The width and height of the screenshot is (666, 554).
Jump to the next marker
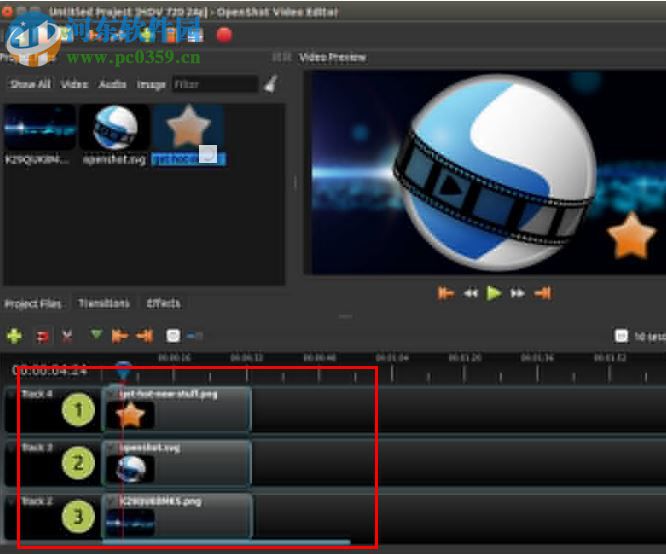pyautogui.click(x=144, y=336)
